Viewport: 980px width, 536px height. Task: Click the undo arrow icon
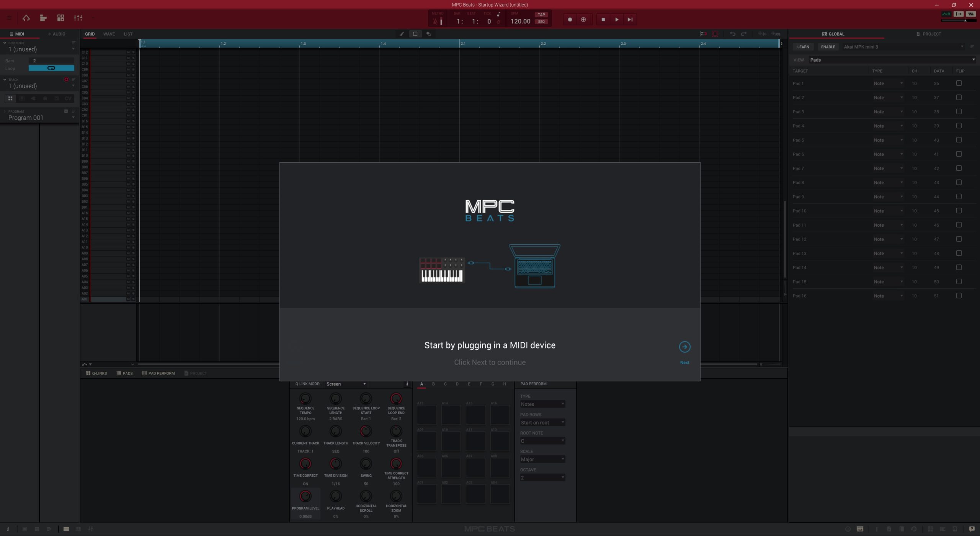pos(732,34)
